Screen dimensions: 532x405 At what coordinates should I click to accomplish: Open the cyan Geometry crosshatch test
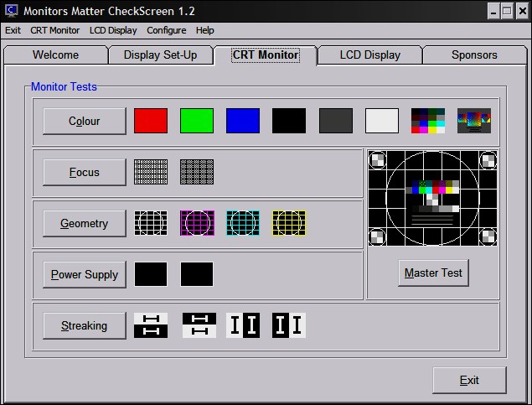pos(243,223)
